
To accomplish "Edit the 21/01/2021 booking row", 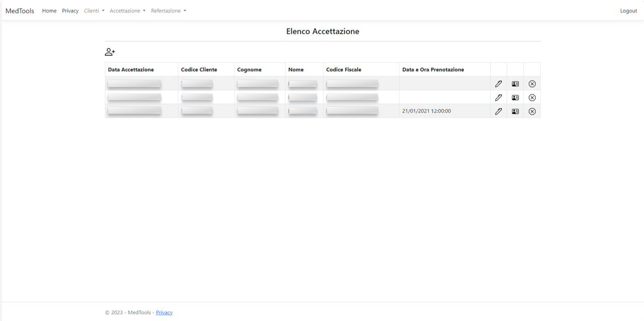I will click(498, 111).
